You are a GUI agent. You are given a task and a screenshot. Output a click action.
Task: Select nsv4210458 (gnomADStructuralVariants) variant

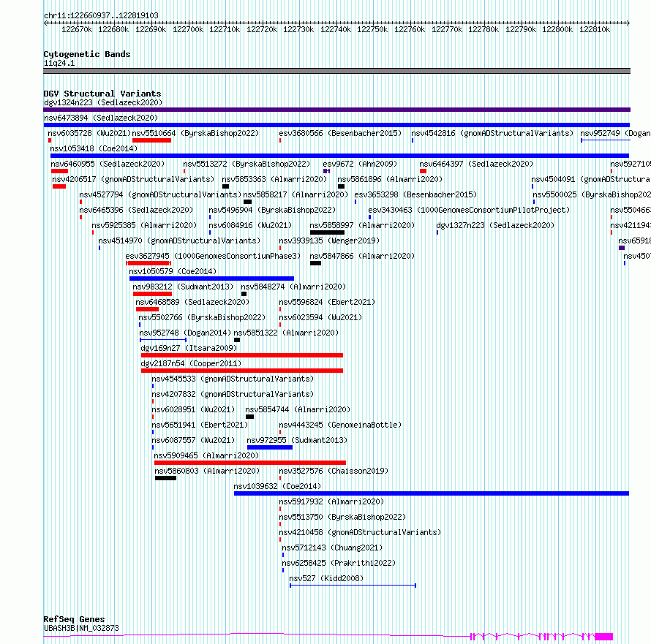pos(360,532)
